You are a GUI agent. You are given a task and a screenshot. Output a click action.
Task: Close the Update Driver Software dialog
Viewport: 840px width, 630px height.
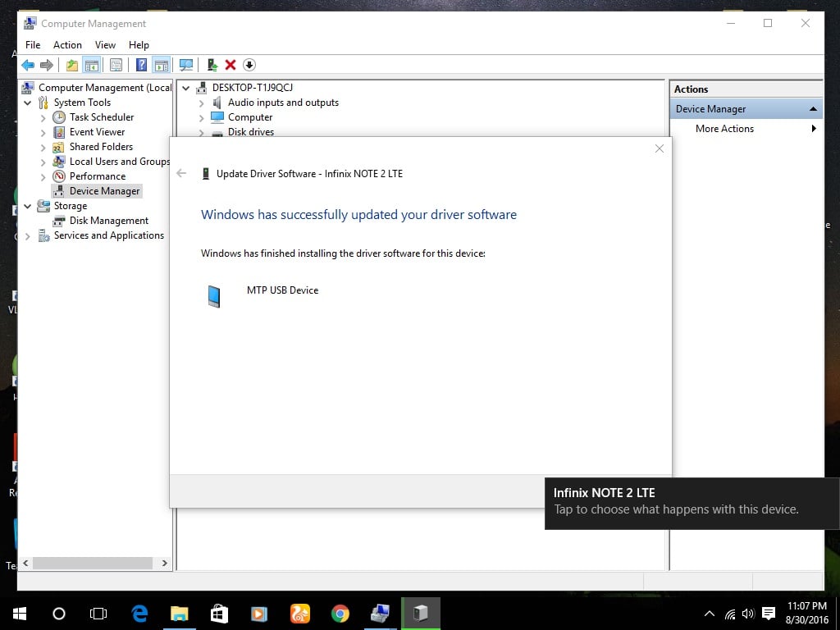660,148
